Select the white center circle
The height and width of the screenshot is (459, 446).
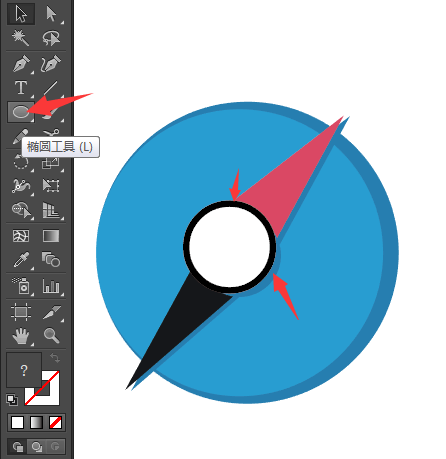[230, 246]
